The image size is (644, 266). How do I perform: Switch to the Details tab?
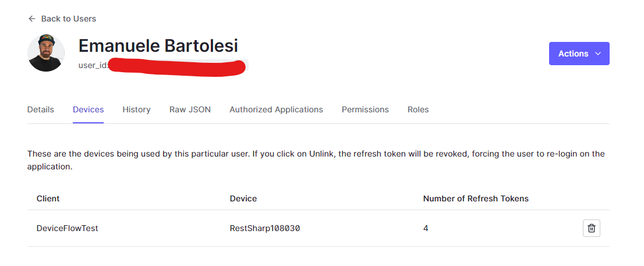tap(41, 109)
